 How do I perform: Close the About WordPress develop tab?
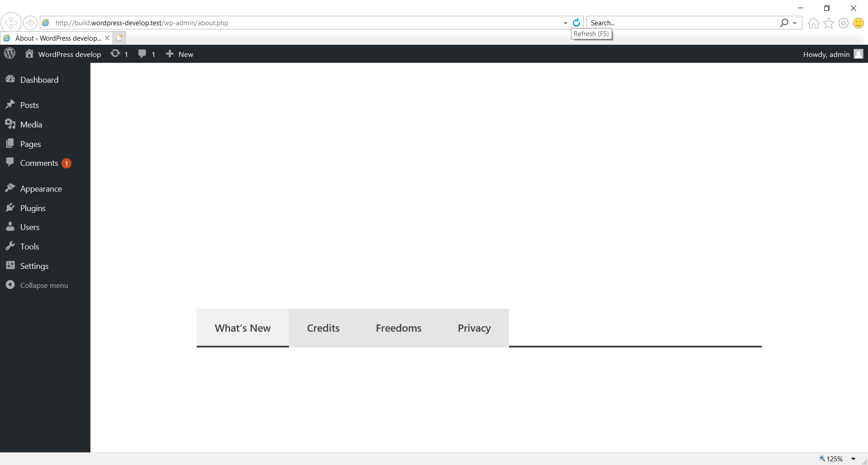(x=107, y=38)
